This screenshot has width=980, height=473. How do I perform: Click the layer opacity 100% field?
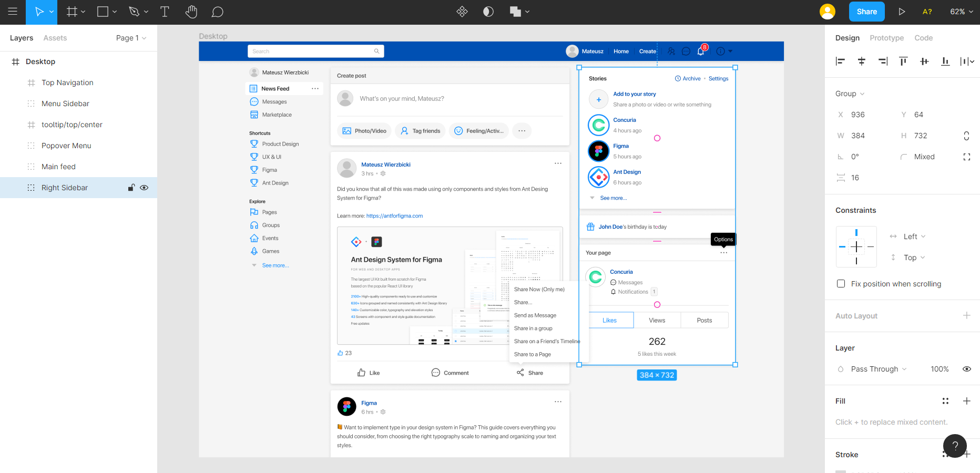[940, 369]
